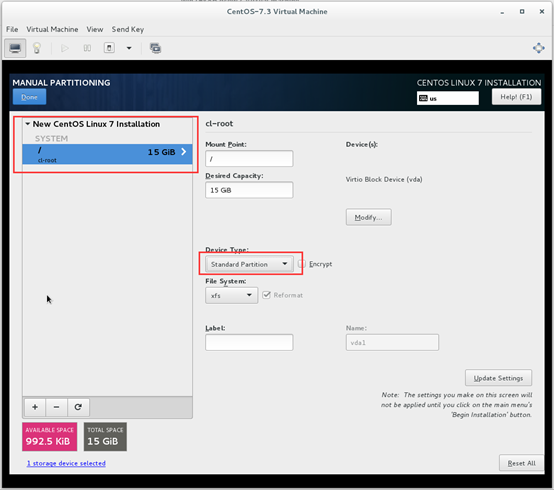Viewport: 554px width, 490px height.
Task: Click the Available Space 992.5 KiB box
Action: 49,437
